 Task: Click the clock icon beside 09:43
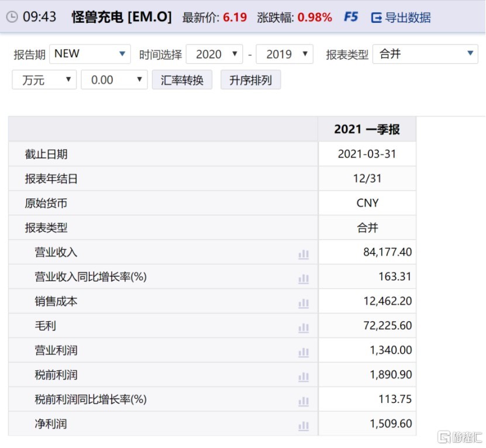[11, 17]
